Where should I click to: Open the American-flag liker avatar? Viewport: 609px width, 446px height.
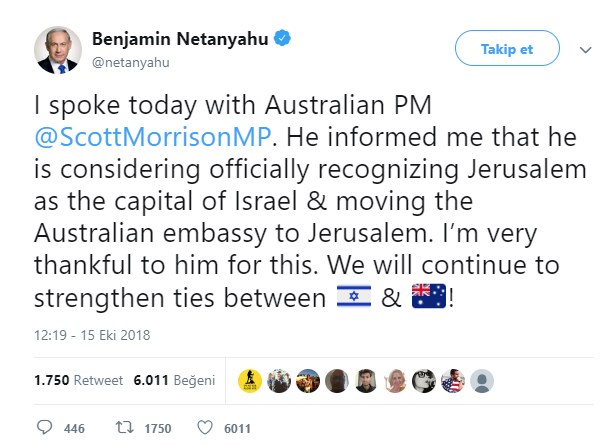pyautogui.click(x=453, y=380)
